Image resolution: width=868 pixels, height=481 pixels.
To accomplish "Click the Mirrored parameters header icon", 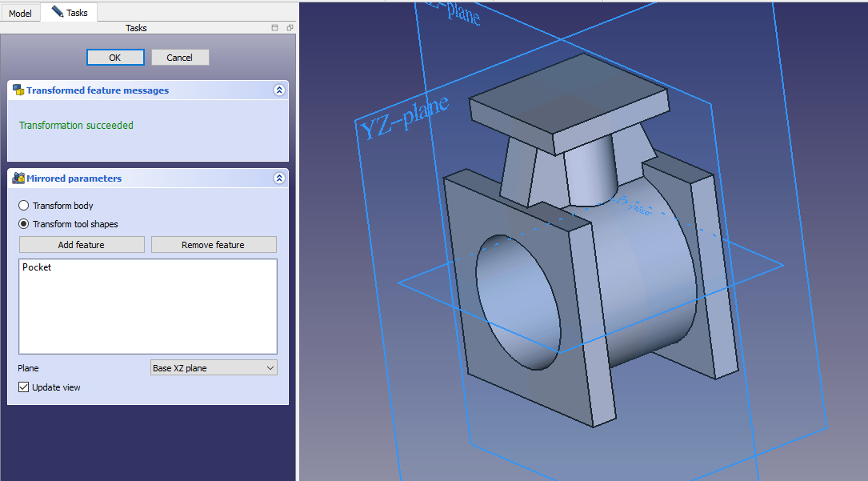I will point(18,178).
